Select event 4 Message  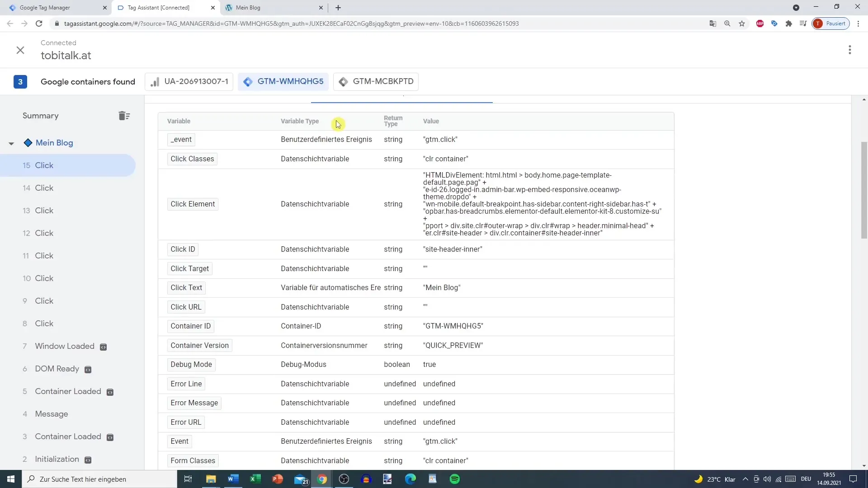coord(68,414)
